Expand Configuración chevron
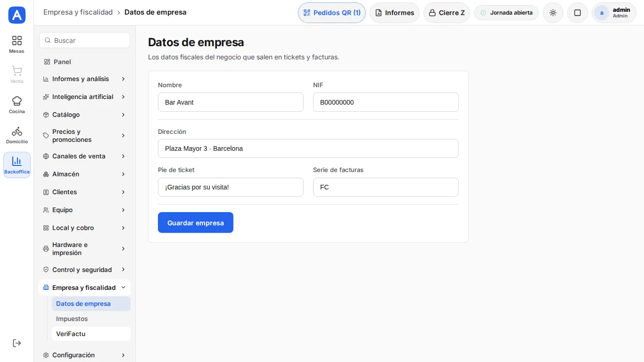 123,355
